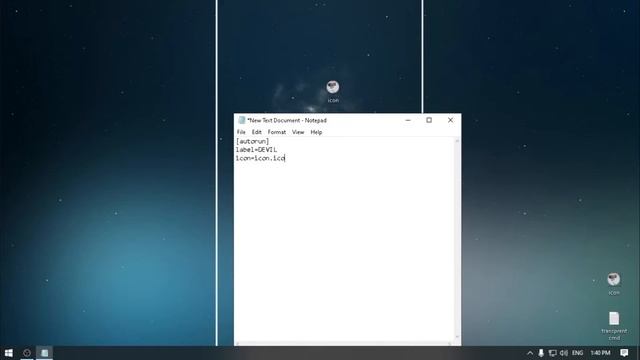640x360 pixels.
Task: Open the Action Center notifications icon
Action: (x=624, y=353)
